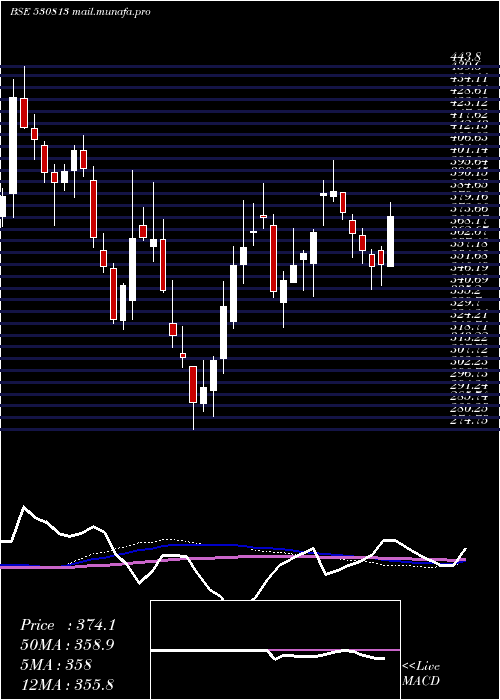Click the 335.2 price axis label
This screenshot has width=500, height=700.
click(x=466, y=291)
